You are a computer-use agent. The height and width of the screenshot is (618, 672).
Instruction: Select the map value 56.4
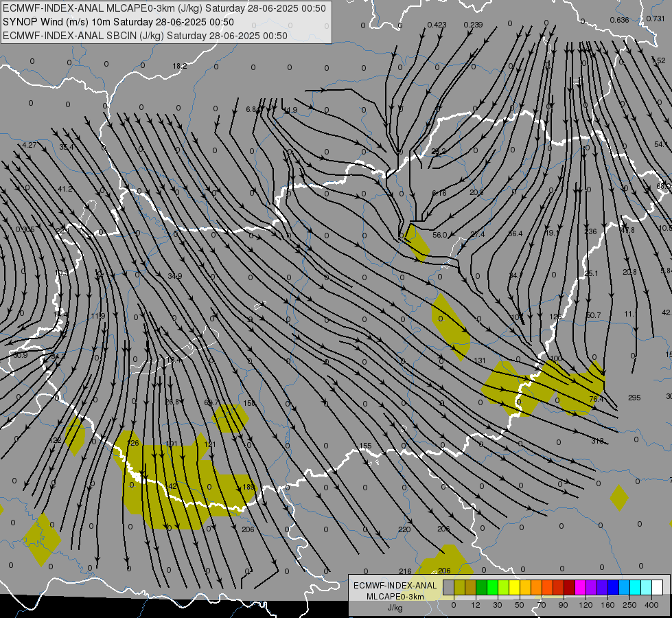click(515, 233)
